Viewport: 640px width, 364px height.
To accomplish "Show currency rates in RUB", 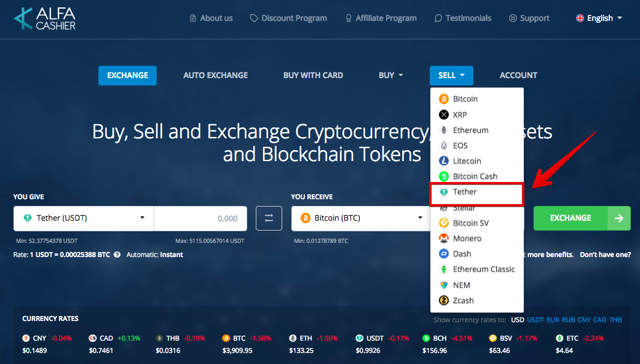I will pyautogui.click(x=568, y=320).
